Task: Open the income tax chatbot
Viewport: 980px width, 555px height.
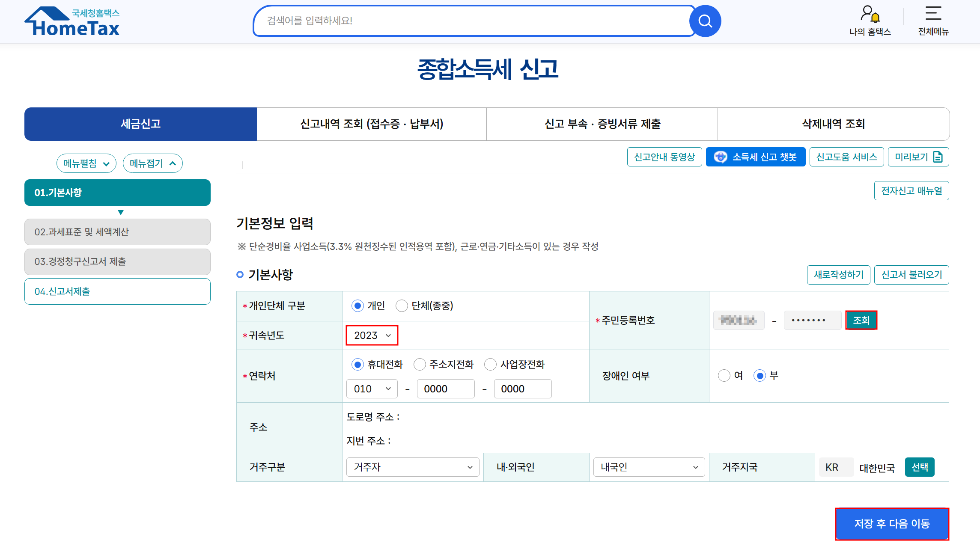Action: 755,157
